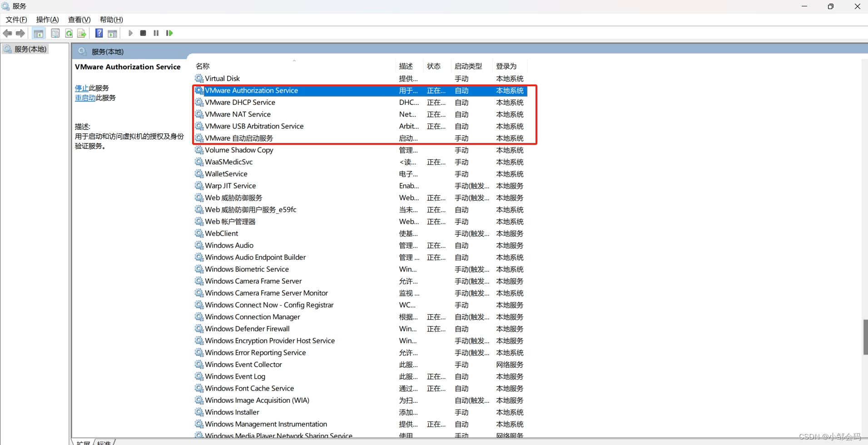
Task: Click the Stop Service square icon
Action: click(143, 33)
